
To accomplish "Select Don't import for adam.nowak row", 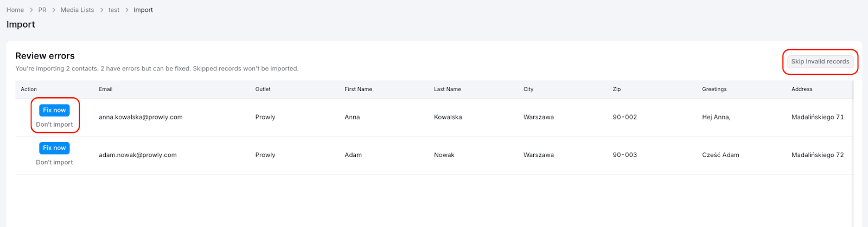I will [54, 163].
